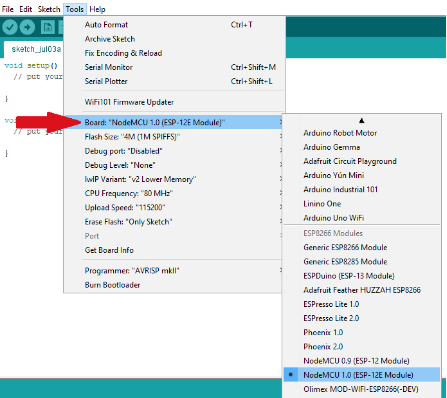Click Burn Bootloader
The width and height of the screenshot is (447, 398).
point(174,285)
